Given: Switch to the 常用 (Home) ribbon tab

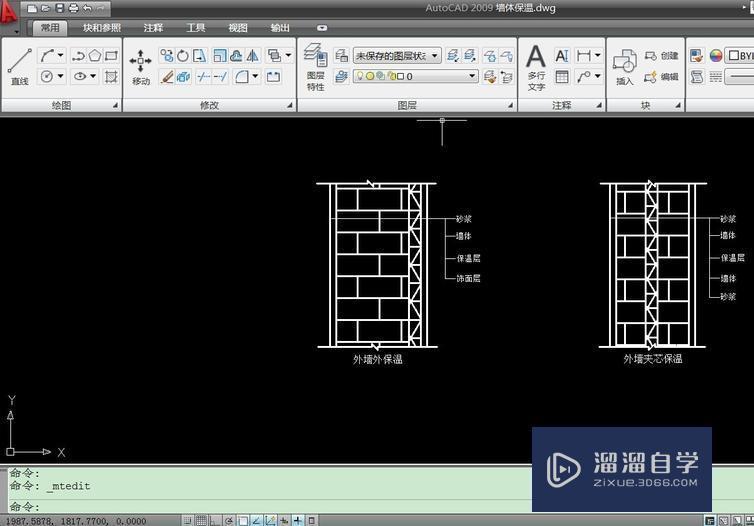Looking at the screenshot, I should 50,28.
